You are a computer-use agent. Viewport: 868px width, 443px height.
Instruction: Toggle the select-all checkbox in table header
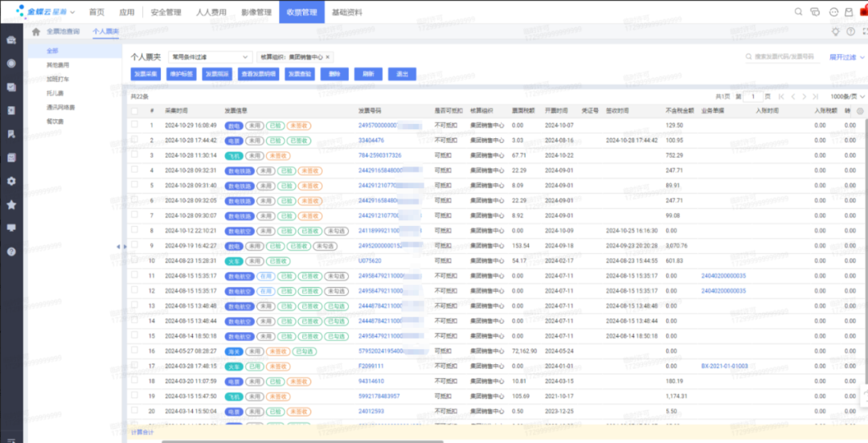point(134,111)
